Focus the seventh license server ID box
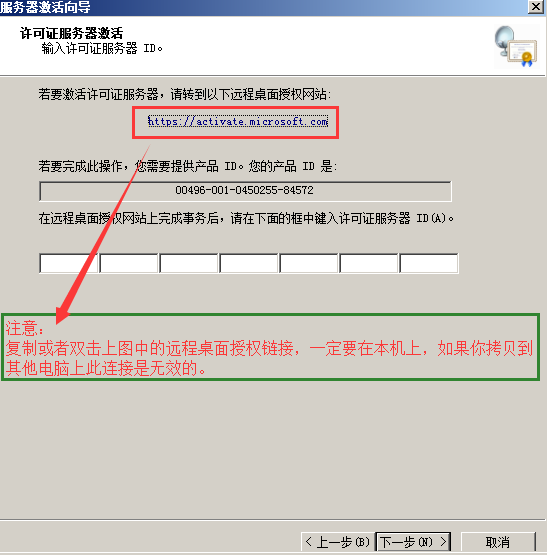Viewport: 547px width, 555px height. pyautogui.click(x=429, y=263)
